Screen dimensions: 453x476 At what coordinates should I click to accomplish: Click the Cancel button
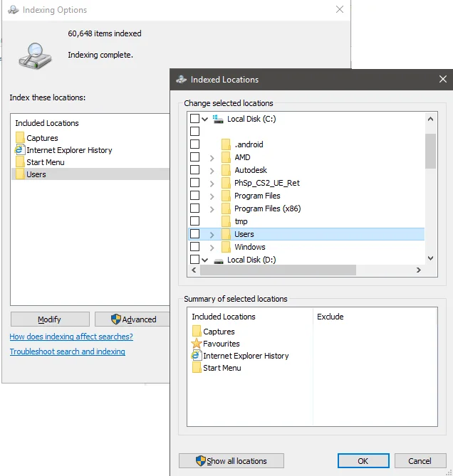click(420, 461)
